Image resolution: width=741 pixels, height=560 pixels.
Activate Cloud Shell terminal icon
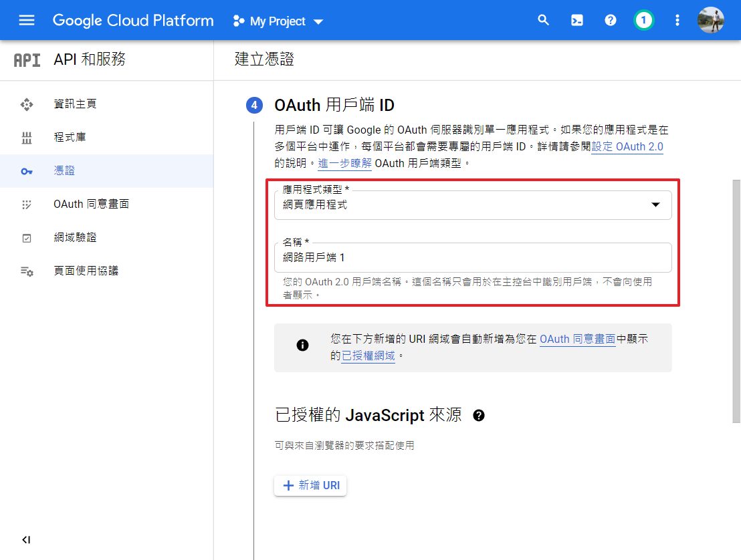click(x=577, y=20)
